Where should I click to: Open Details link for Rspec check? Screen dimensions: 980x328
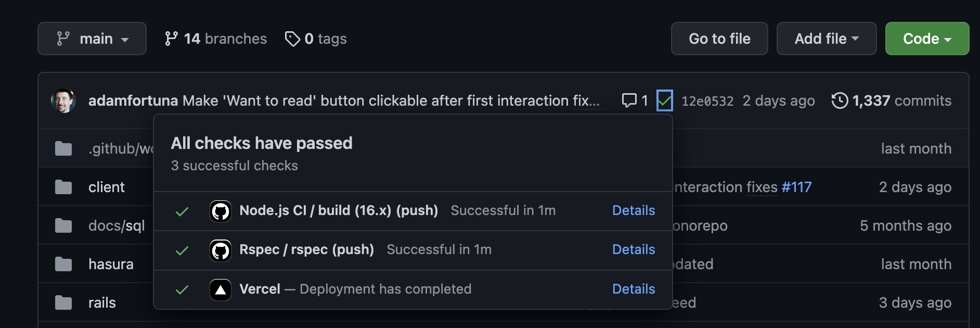[633, 249]
